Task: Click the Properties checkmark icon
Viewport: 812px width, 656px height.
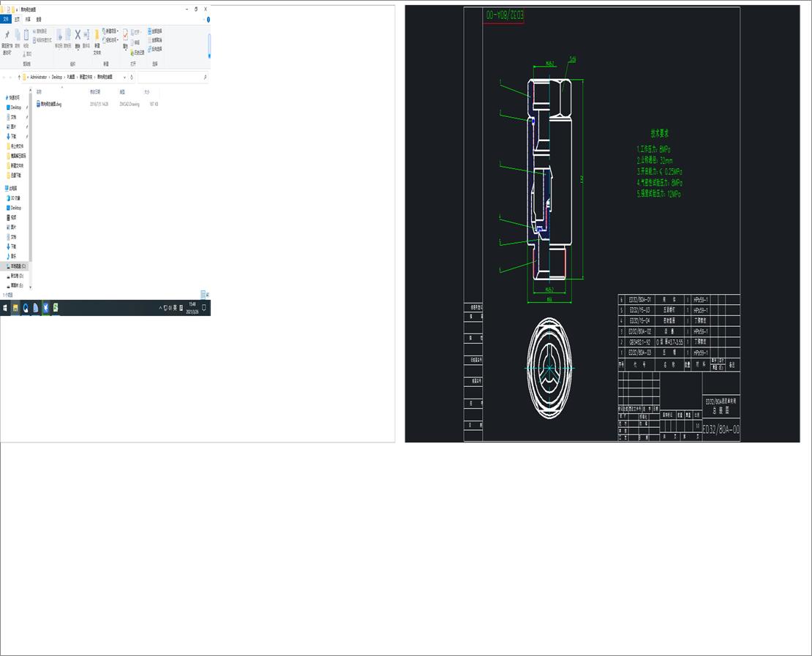Action: coord(125,34)
